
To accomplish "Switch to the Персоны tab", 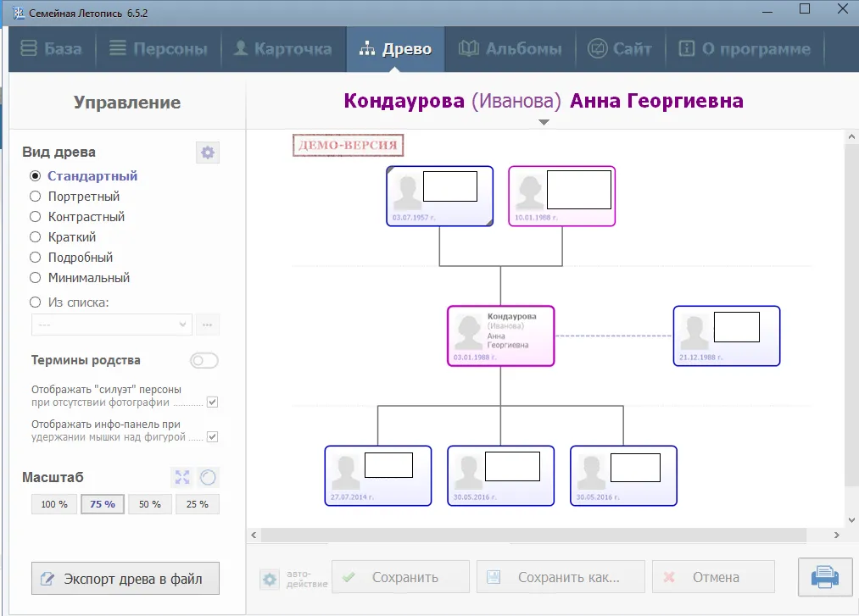I will pyautogui.click(x=159, y=49).
